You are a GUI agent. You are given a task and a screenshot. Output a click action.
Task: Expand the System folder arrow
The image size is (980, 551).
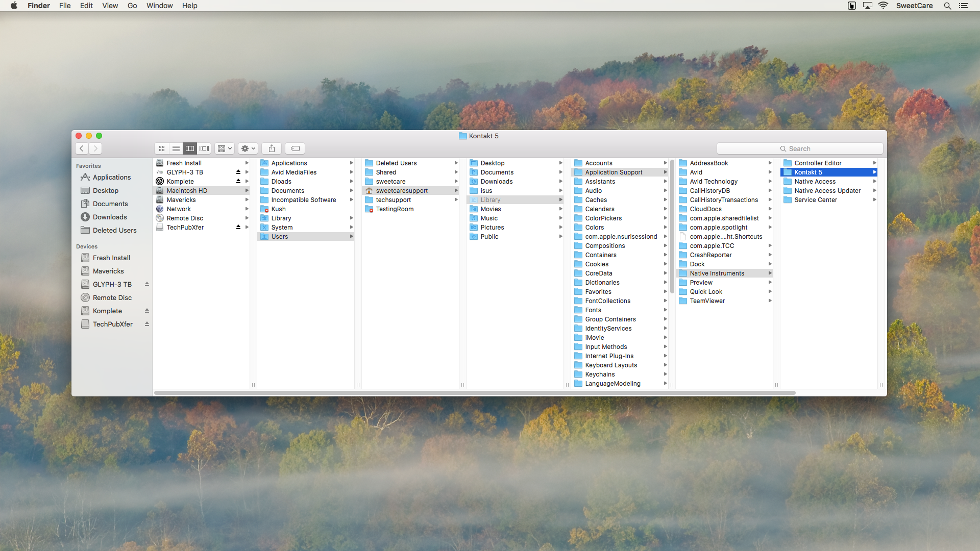[351, 227]
